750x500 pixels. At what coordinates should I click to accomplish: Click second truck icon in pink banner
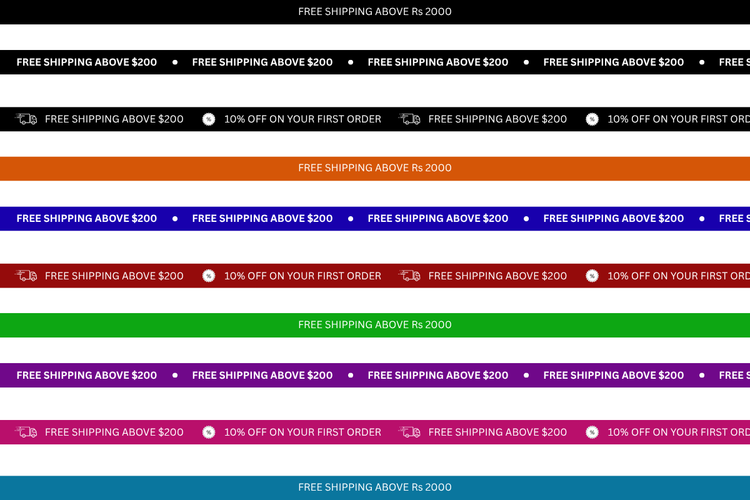coord(410,432)
